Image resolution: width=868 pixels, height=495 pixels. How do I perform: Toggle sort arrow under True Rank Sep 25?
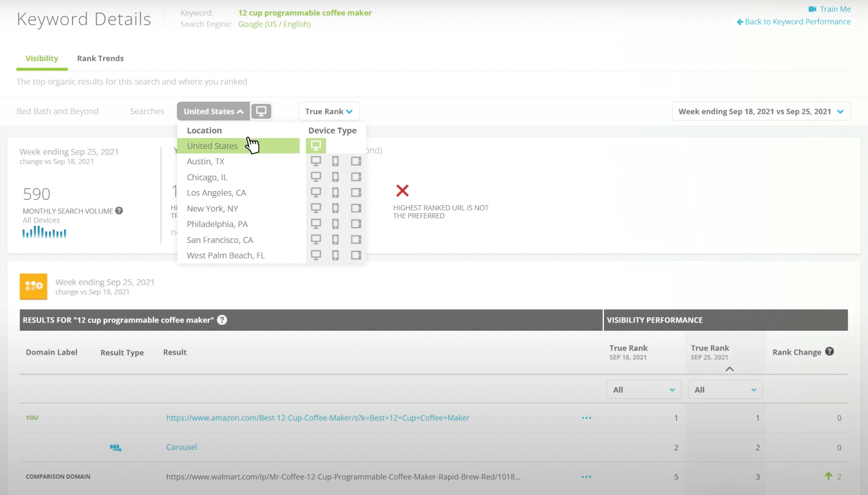pyautogui.click(x=729, y=369)
